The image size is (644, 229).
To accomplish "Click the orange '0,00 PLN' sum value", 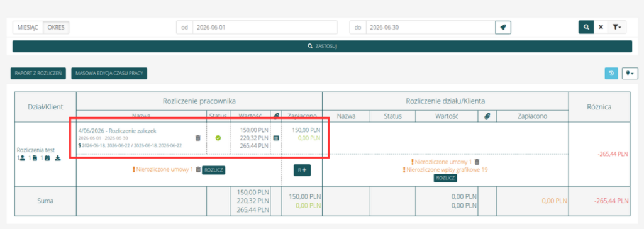I will tap(555, 201).
